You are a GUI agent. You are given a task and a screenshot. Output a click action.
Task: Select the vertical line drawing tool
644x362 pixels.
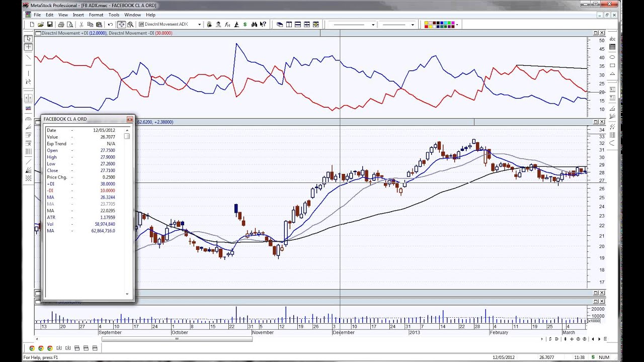coord(28,74)
